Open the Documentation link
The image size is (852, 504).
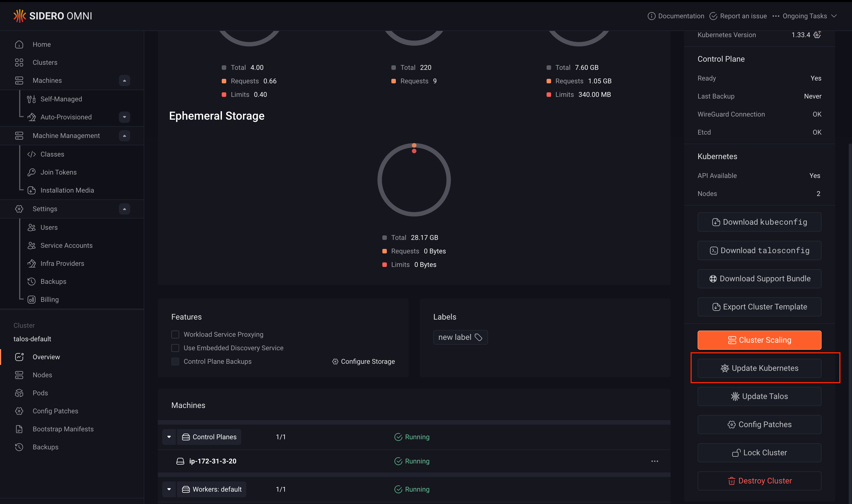(x=676, y=16)
